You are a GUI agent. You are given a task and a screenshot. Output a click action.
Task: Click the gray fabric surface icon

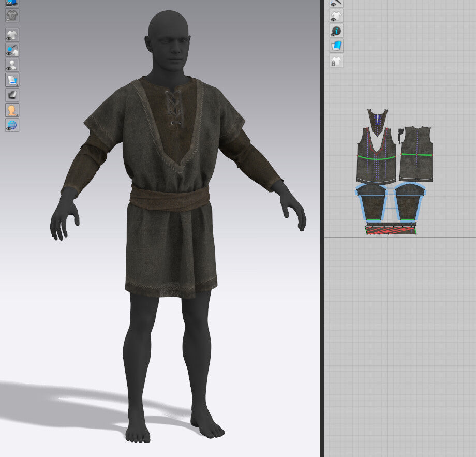(x=12, y=95)
